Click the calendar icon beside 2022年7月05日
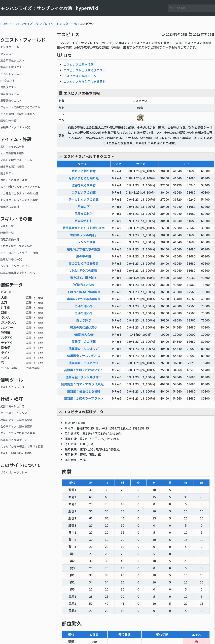215x644 pixels. click(190, 34)
